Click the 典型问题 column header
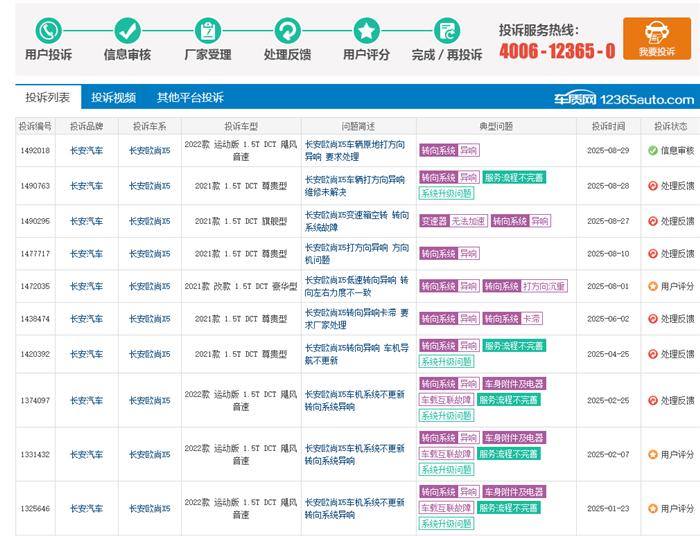Screen dimensions: 700x536 (496, 126)
